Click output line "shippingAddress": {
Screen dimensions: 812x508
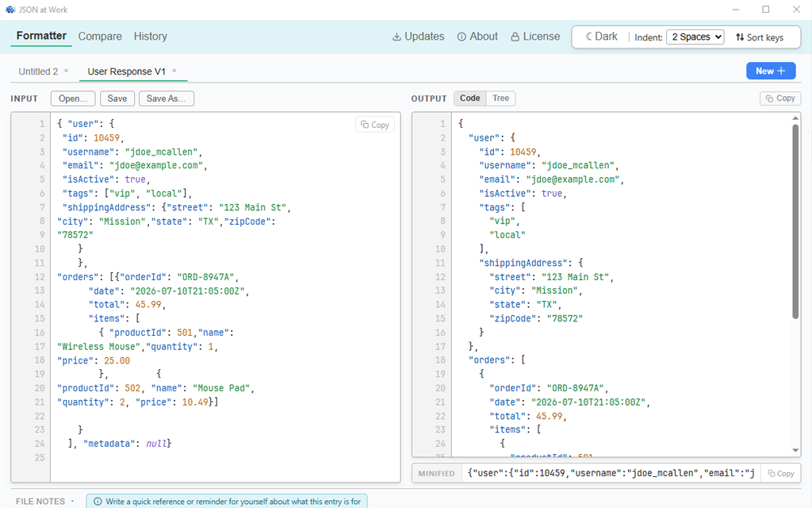pos(530,264)
